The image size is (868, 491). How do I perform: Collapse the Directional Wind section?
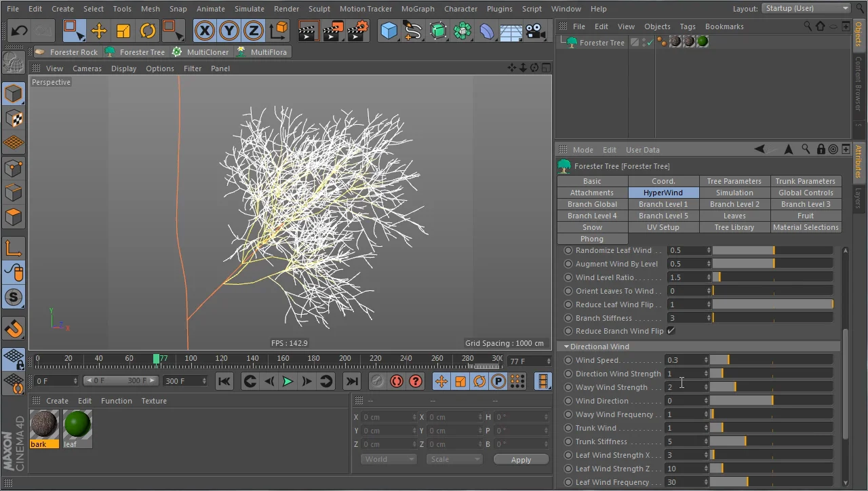click(566, 347)
